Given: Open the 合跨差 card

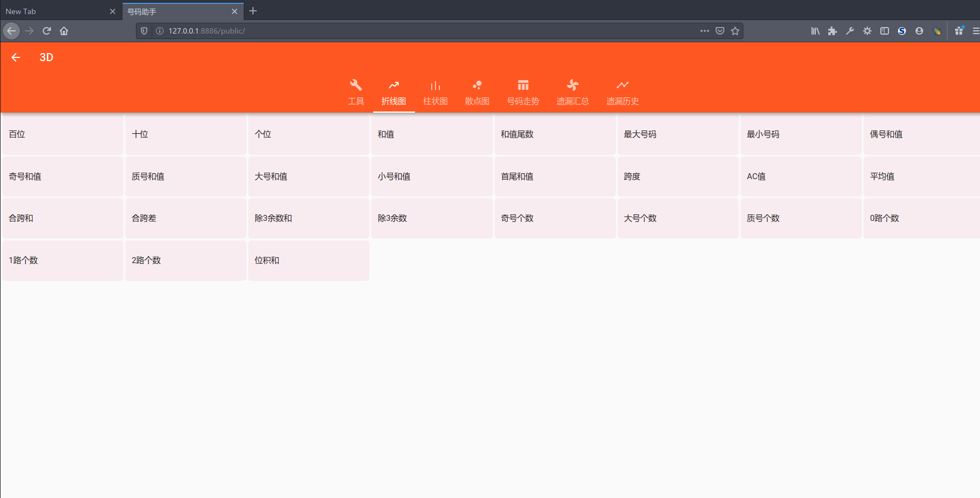Looking at the screenshot, I should point(186,218).
